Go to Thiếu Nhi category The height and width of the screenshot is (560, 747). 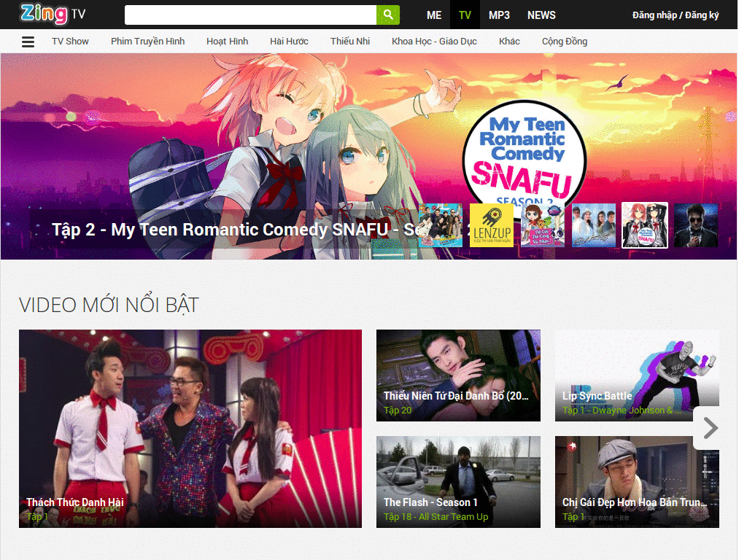tap(350, 42)
